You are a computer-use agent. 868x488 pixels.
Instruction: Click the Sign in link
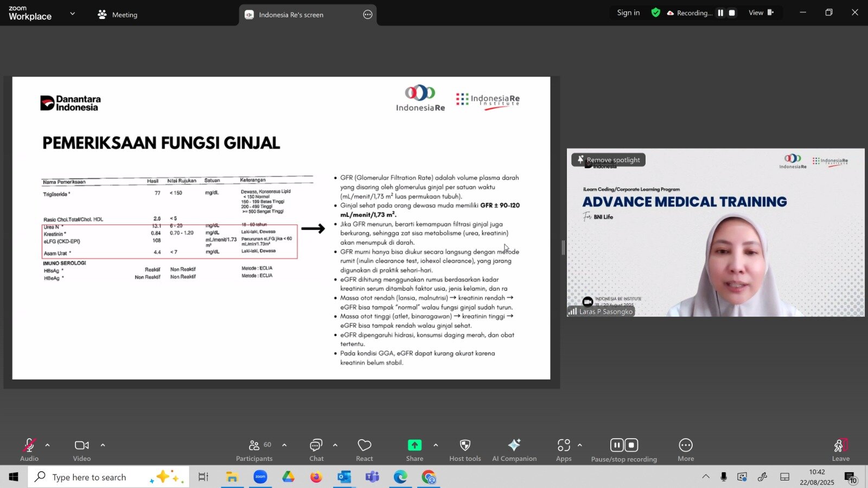point(628,12)
